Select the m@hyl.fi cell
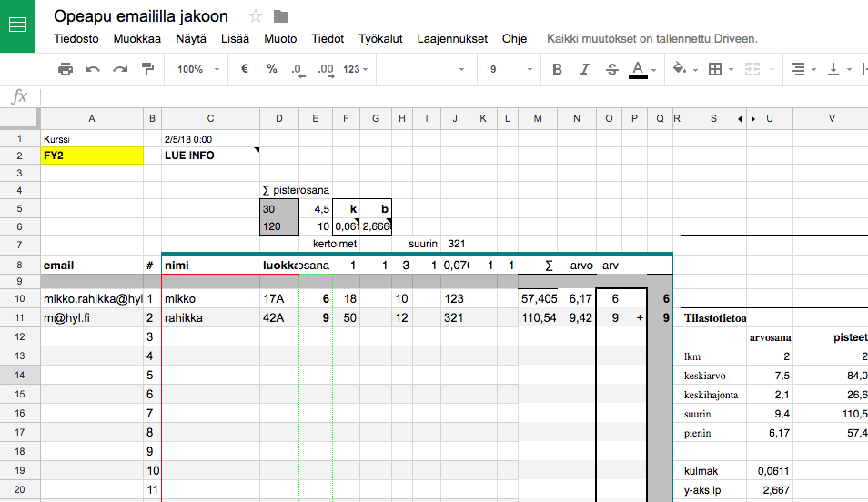 (x=92, y=317)
